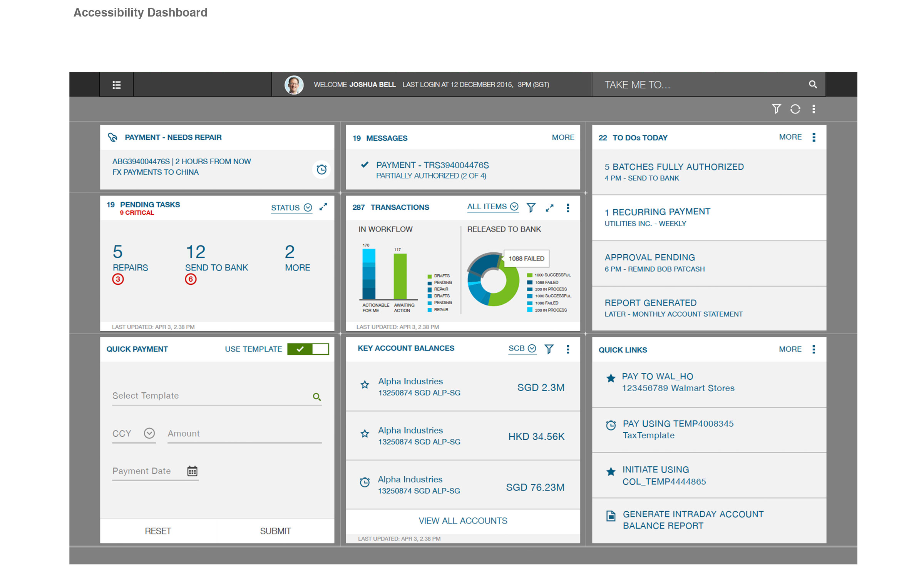Image resolution: width=924 pixels, height=569 pixels.
Task: Click the snooze clock on the FX payment repair
Action: [x=321, y=169]
